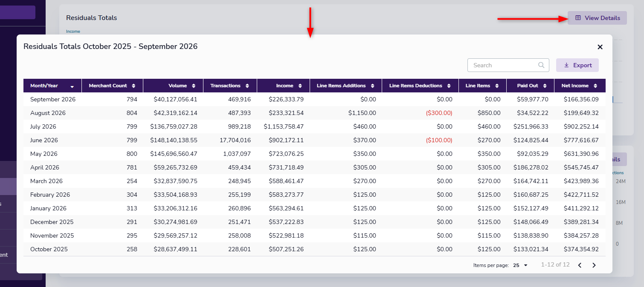Sort table by Merchant Count arrows
Screen dimensions: 644x287
133,86
